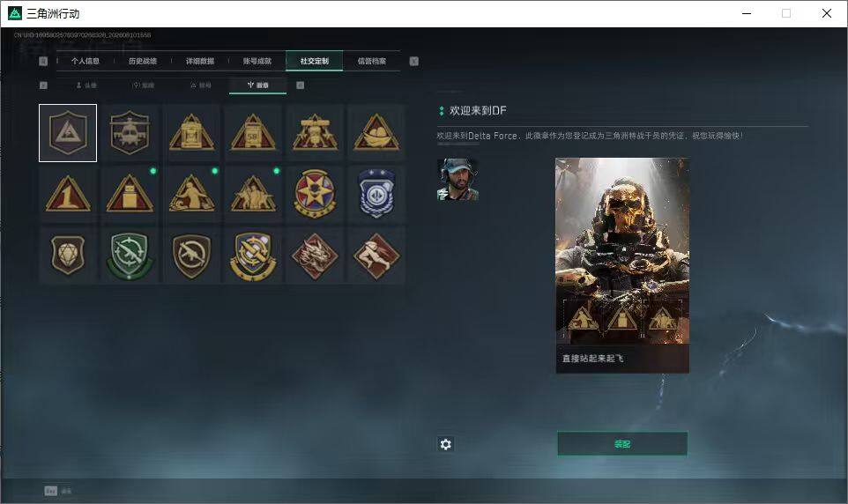Go to the 账号成就 tab

(257, 61)
